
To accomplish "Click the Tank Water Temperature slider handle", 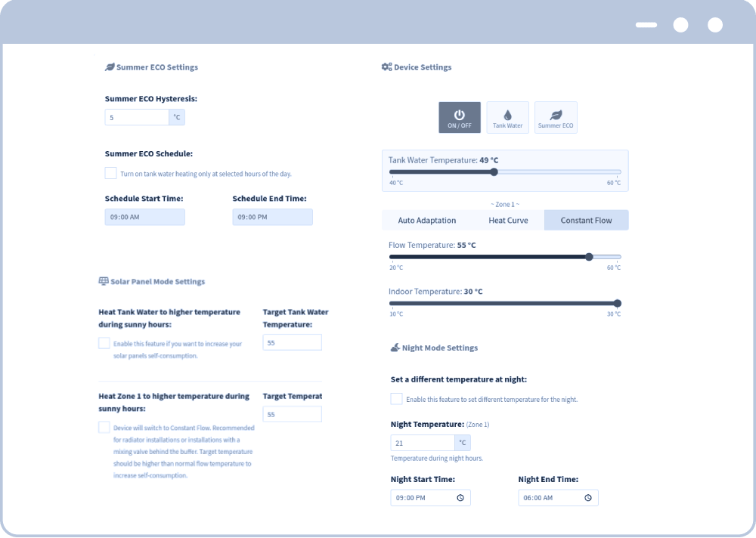I will [x=494, y=172].
